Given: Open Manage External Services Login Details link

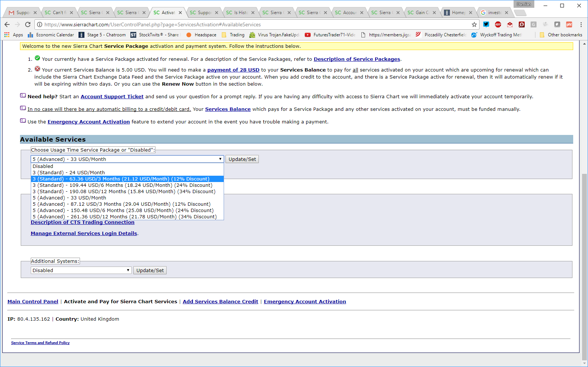Looking at the screenshot, I should [x=84, y=234].
